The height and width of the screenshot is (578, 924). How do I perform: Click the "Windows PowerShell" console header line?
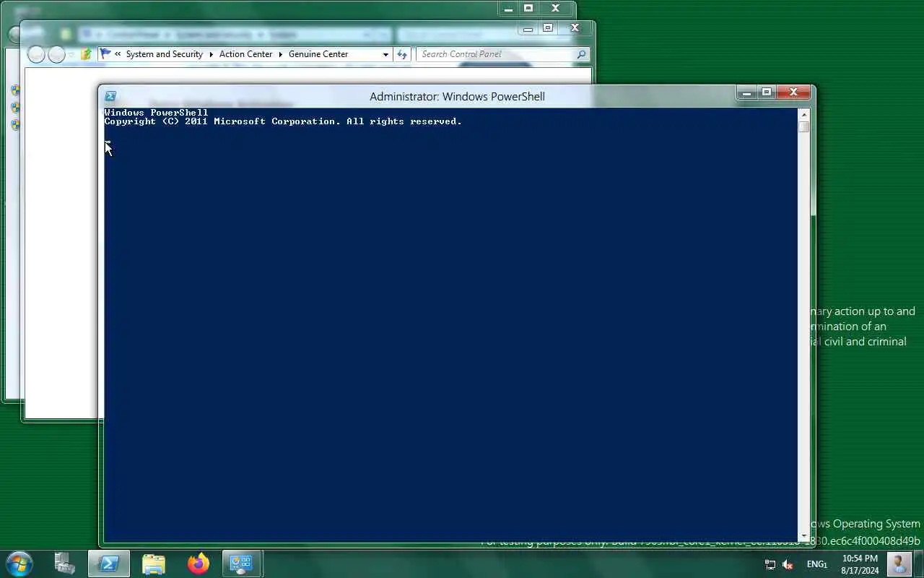(x=156, y=113)
